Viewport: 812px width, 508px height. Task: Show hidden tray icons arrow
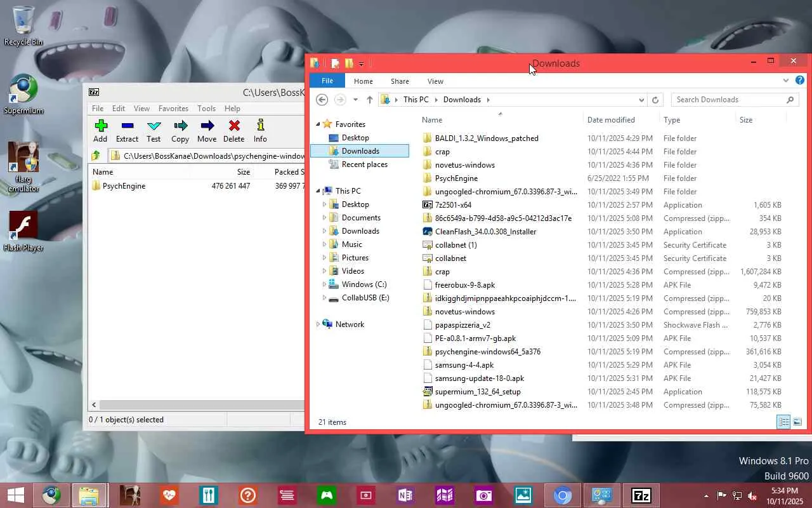(706, 496)
